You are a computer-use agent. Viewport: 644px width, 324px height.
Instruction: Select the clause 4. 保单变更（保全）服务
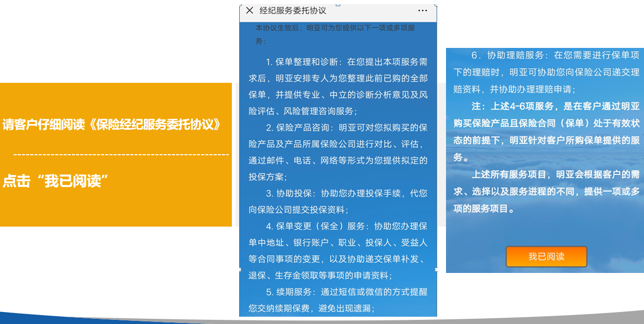338,251
